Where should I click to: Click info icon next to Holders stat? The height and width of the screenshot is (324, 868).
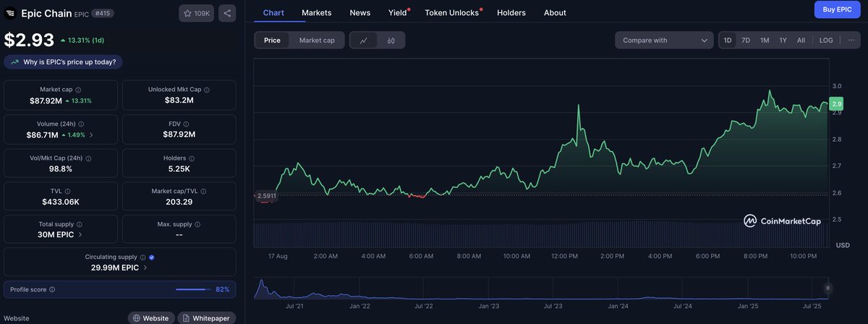coord(191,158)
